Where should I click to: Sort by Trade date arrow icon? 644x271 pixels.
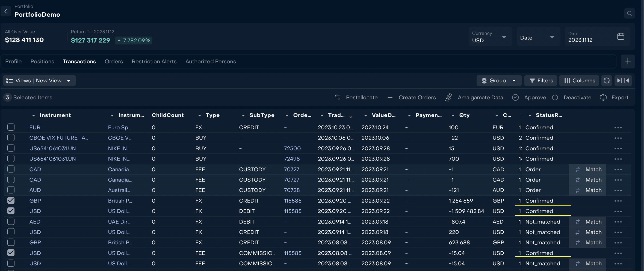coord(351,115)
